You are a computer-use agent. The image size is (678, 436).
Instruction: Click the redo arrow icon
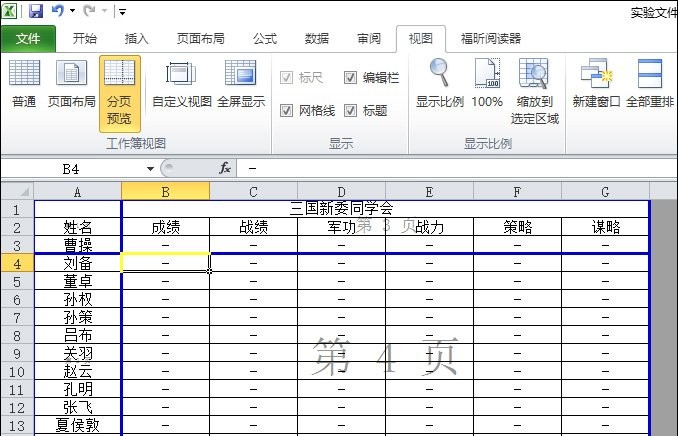(89, 10)
